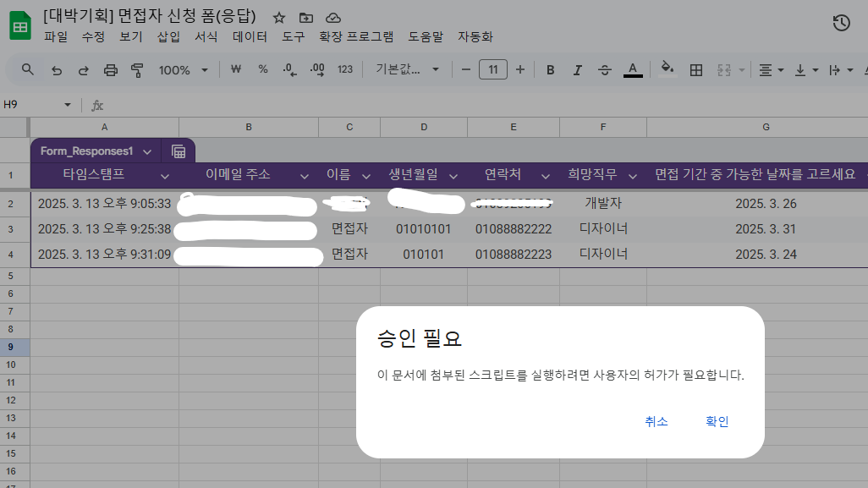Viewport: 868px width, 488px height.
Task: Increase font size with plus
Action: pyautogui.click(x=519, y=69)
